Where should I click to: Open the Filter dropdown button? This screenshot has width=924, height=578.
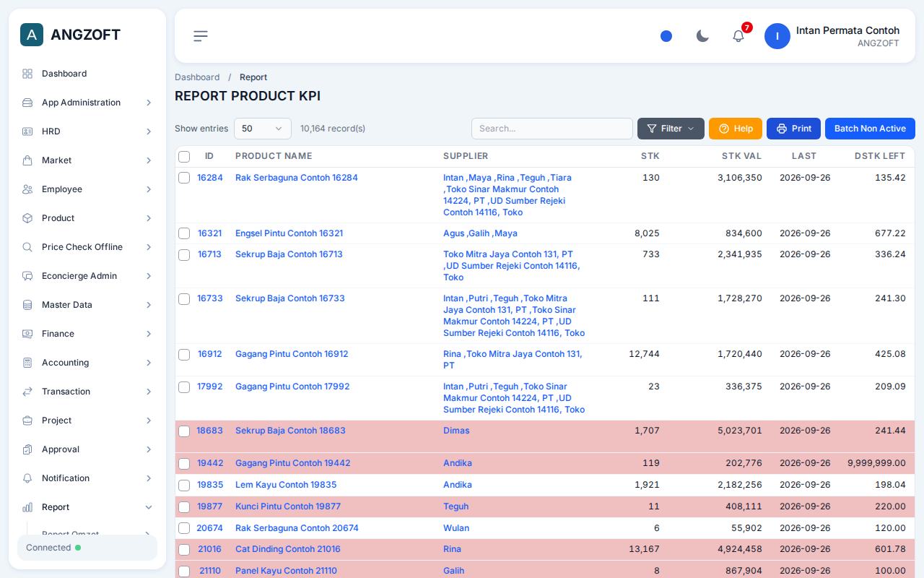tap(671, 129)
